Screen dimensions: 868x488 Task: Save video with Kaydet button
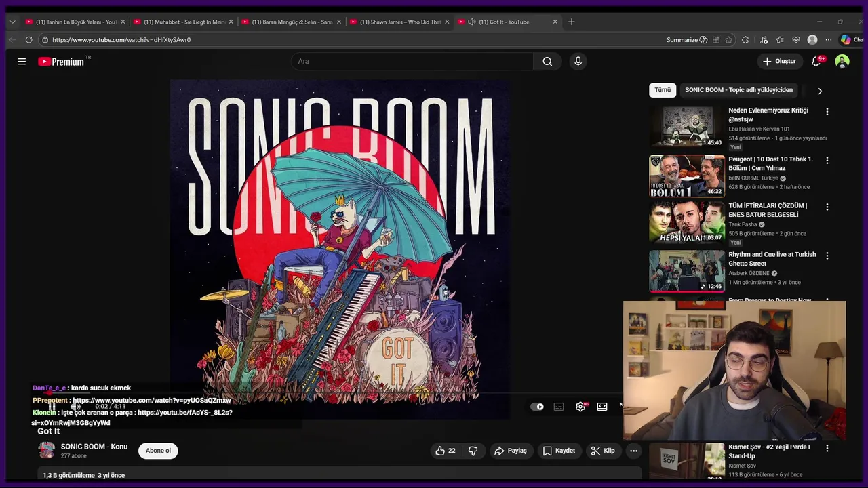tap(559, 451)
